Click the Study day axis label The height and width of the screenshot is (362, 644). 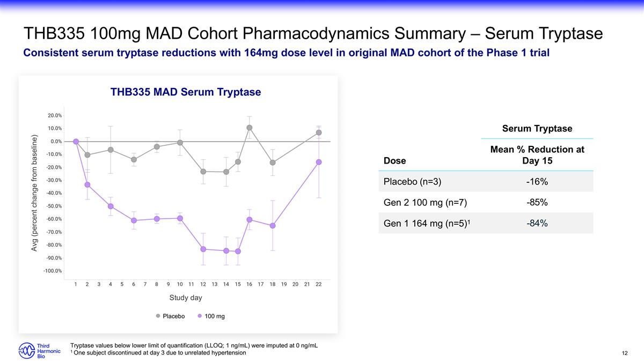[186, 298]
